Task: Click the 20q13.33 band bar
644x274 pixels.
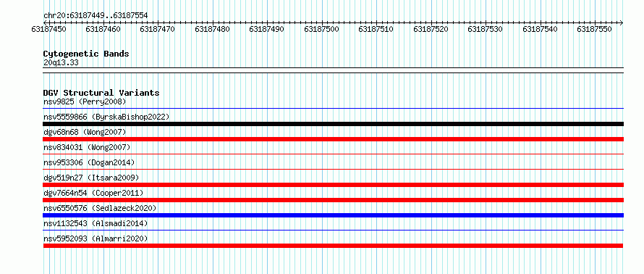Action: coord(333,70)
